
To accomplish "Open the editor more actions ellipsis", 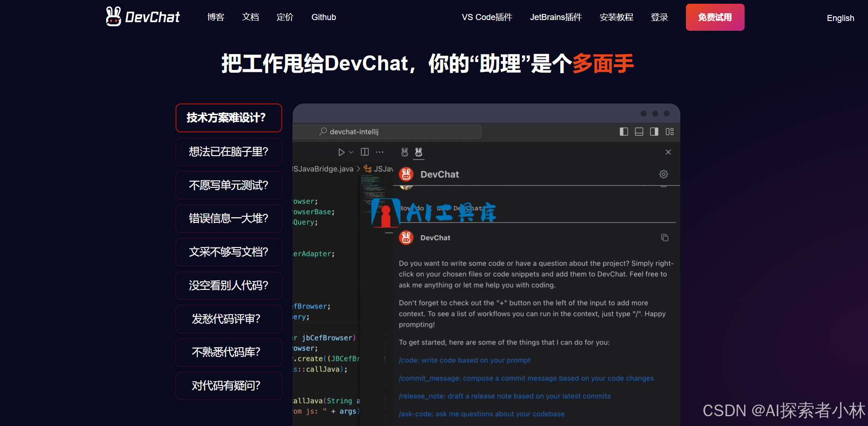I will (x=380, y=152).
